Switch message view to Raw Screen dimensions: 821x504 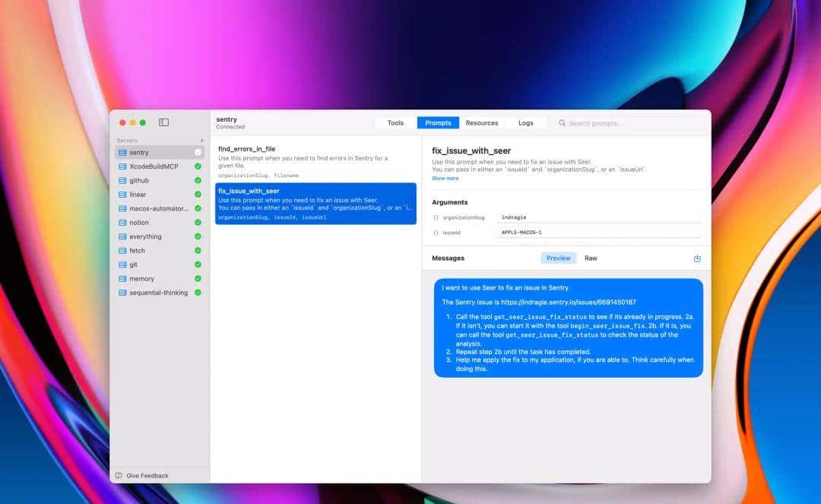[x=591, y=258]
